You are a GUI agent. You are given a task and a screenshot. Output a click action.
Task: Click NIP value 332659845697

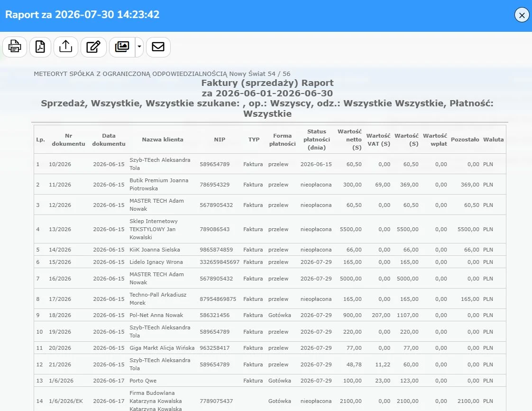point(220,262)
